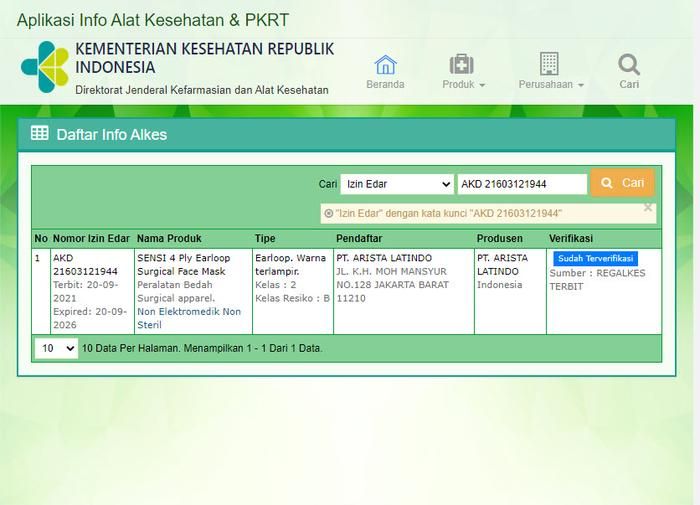
Task: Open the Perusahaan navigation menu
Action: click(551, 85)
